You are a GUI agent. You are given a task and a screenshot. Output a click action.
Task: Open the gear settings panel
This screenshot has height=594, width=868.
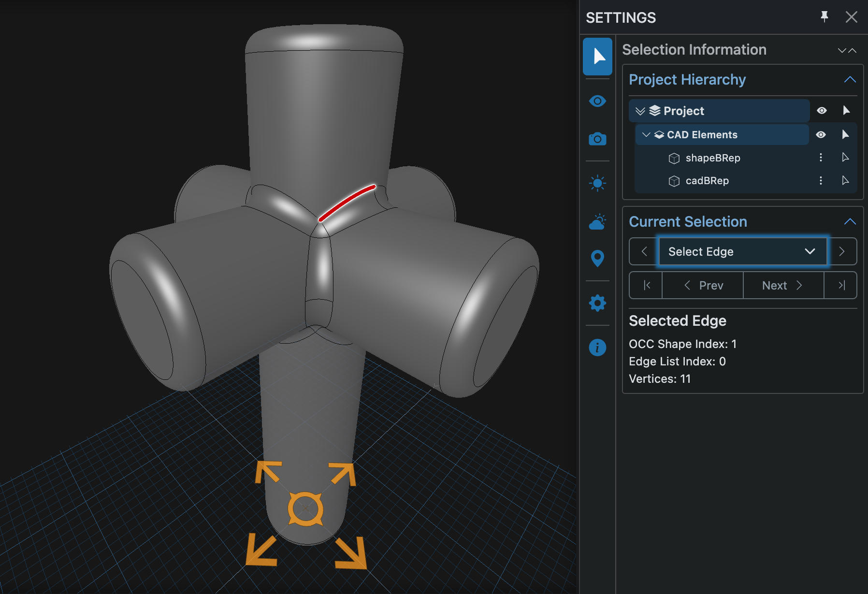point(598,303)
